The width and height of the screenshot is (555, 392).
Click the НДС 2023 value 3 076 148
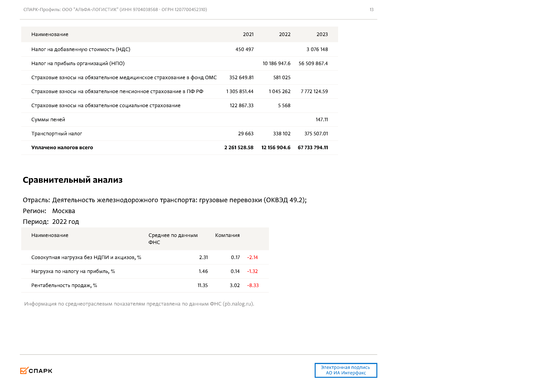point(317,49)
